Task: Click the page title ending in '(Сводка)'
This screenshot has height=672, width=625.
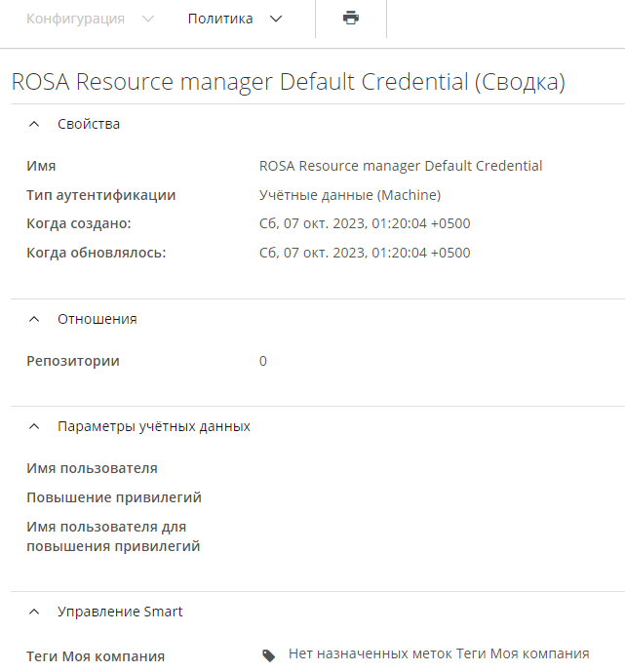Action: coord(289,82)
